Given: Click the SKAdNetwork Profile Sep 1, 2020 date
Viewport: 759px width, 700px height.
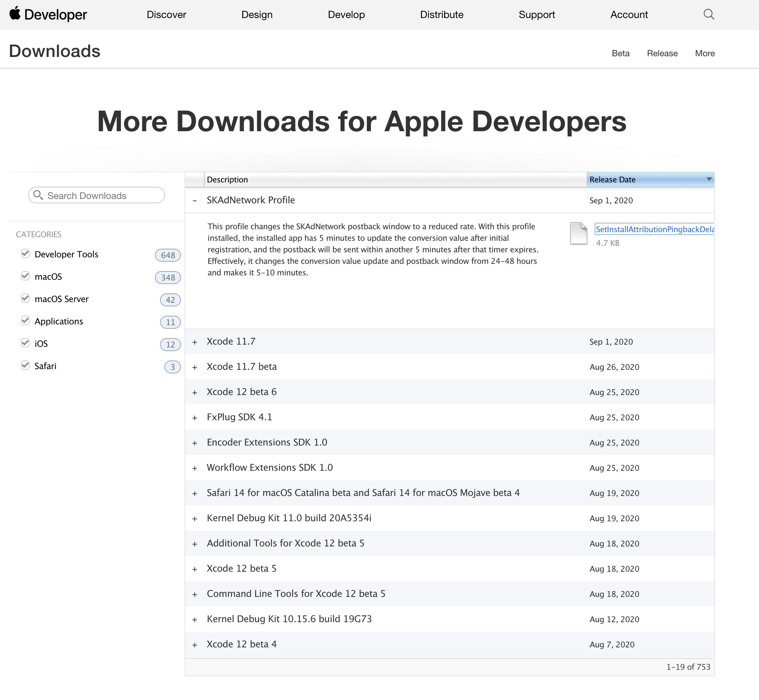Looking at the screenshot, I should pyautogui.click(x=611, y=200).
